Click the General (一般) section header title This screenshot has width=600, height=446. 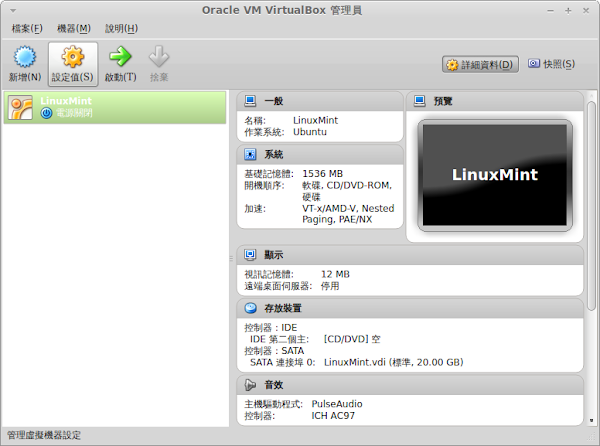(x=274, y=101)
